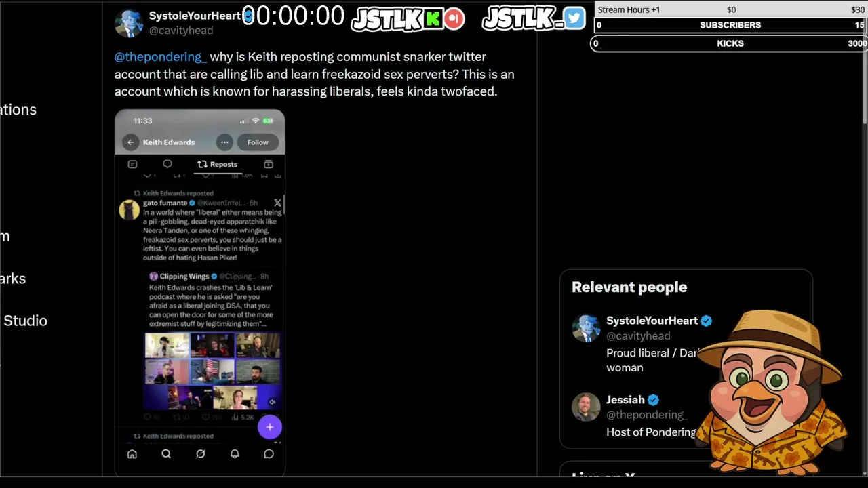Click the green battery icon in the phone screenshot
Screen dimensions: 868x488
coord(269,121)
